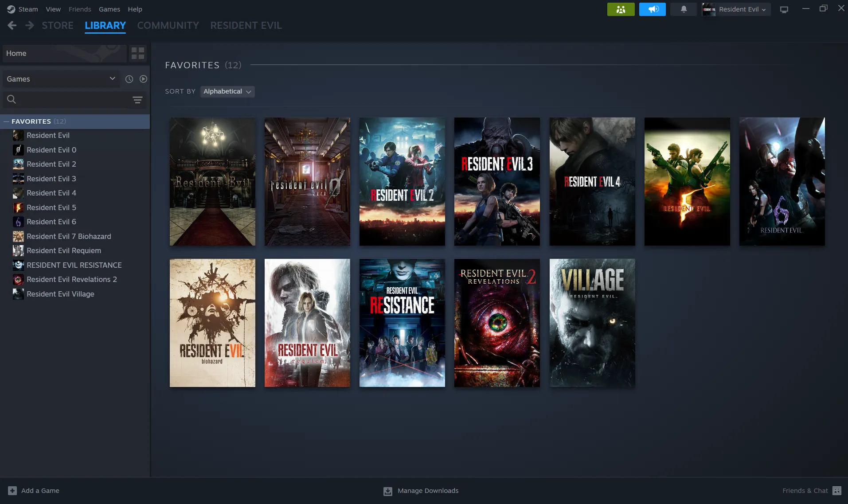This screenshot has width=848, height=504.
Task: Open the Village cover art
Action: coord(592,323)
